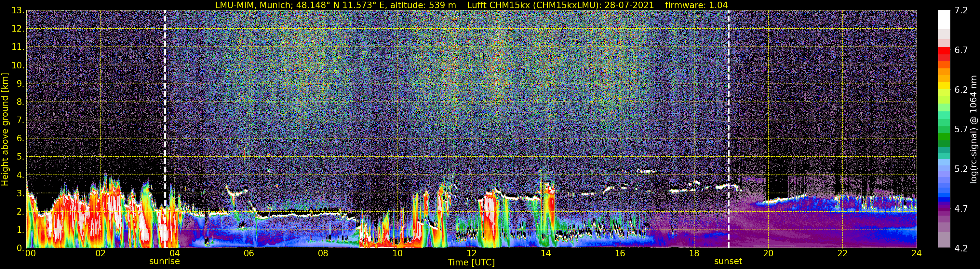Click the colorbar value '6.7'
980x269 pixels.
click(961, 50)
